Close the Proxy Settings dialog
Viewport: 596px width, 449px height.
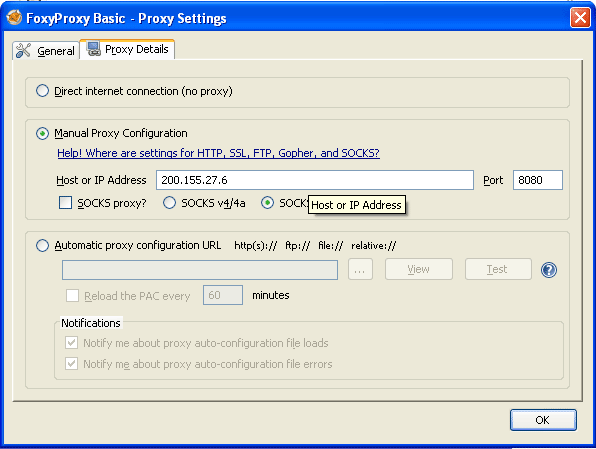tap(580, 18)
